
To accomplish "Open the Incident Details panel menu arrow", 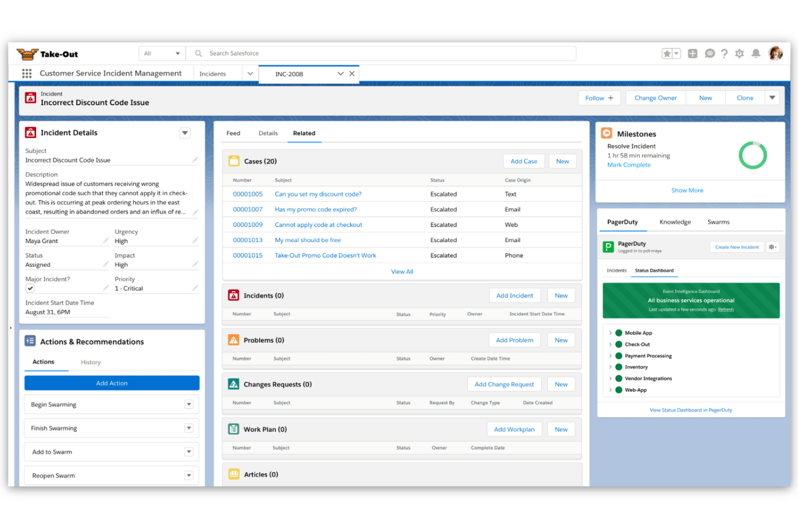I will tap(185, 133).
